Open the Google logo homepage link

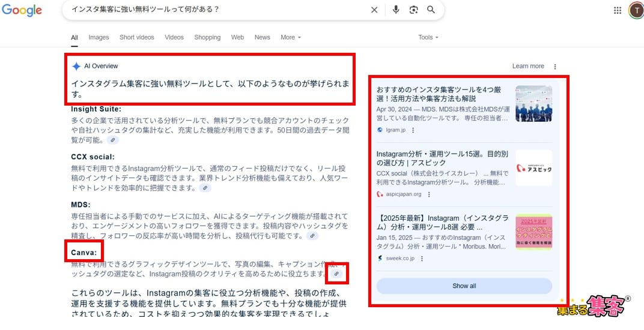(22, 10)
